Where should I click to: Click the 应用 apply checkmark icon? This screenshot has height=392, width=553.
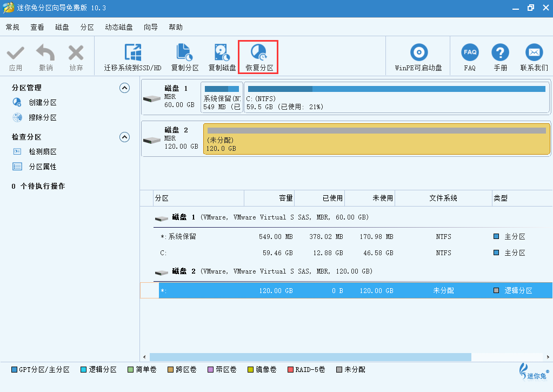coord(16,54)
